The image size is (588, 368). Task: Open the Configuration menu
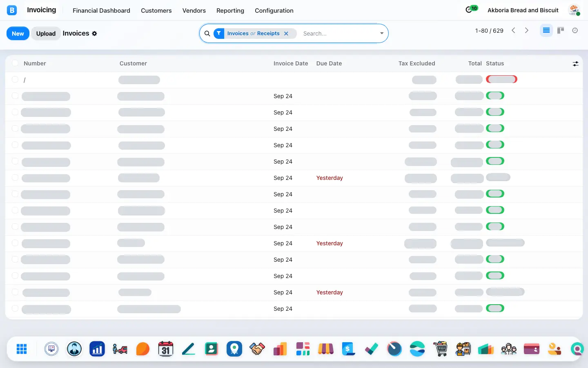click(274, 11)
